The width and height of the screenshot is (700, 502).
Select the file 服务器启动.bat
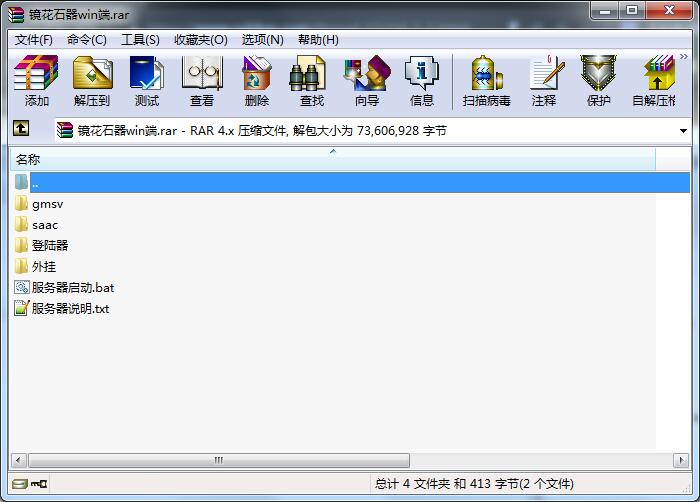pos(64,287)
